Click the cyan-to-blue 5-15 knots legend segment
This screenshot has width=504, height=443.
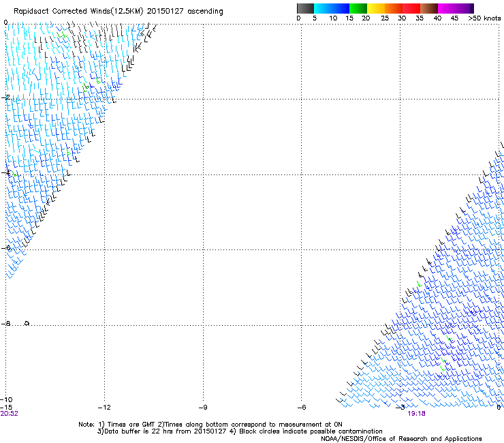tap(332, 8)
